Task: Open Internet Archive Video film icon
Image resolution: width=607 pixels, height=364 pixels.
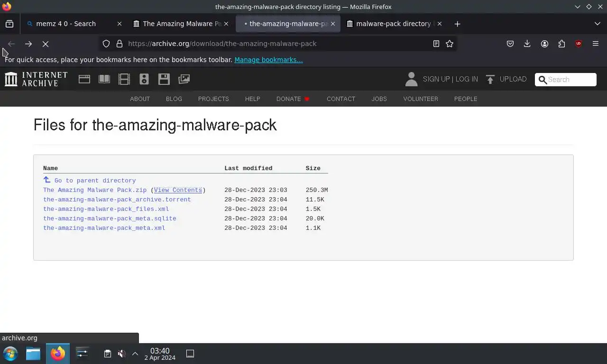Action: (x=124, y=79)
